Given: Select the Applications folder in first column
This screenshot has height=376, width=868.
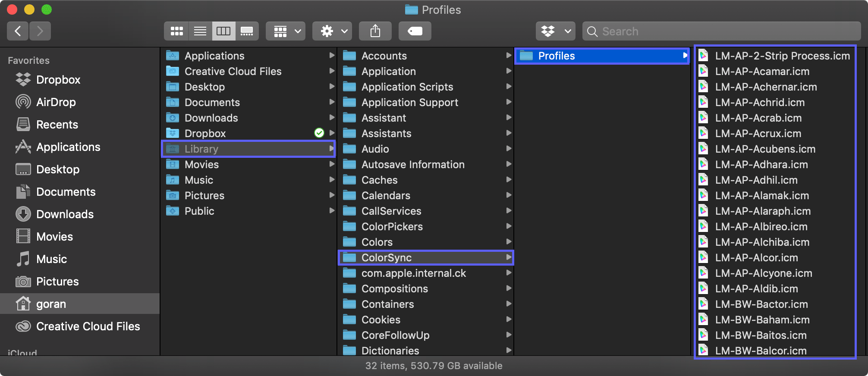Looking at the screenshot, I should coord(248,56).
